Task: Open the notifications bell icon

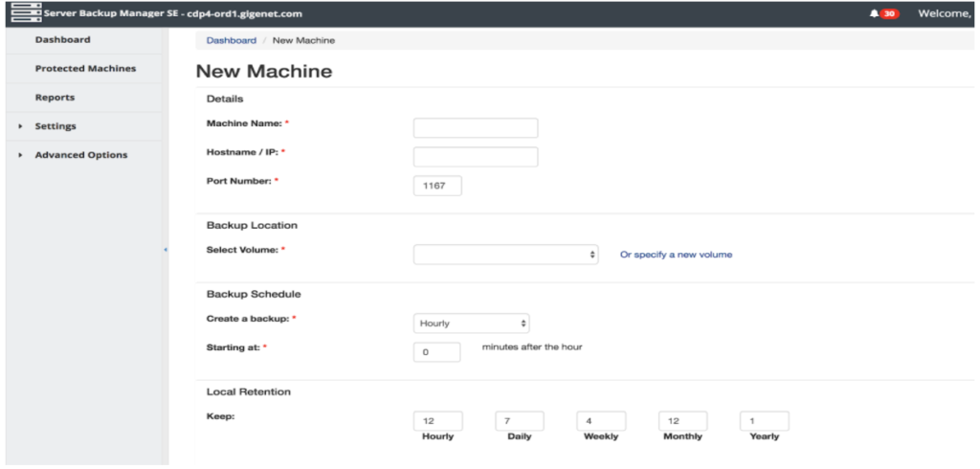Action: [x=874, y=13]
